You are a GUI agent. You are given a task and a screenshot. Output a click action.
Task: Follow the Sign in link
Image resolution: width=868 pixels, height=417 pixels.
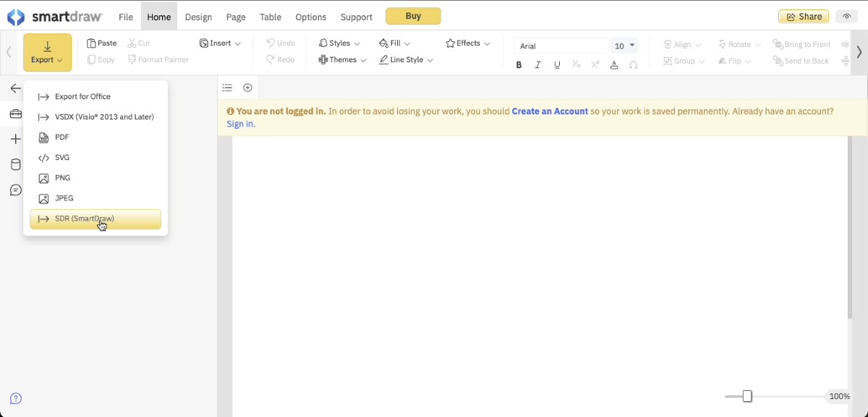[x=240, y=124]
